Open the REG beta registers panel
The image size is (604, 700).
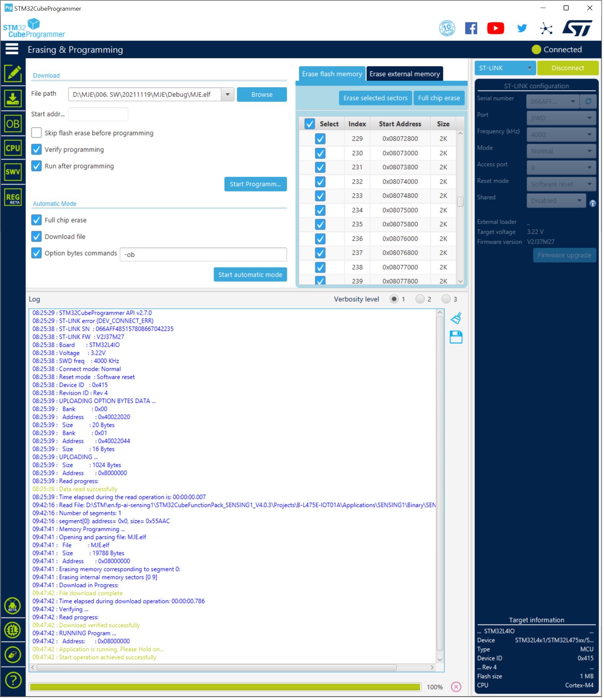click(13, 198)
